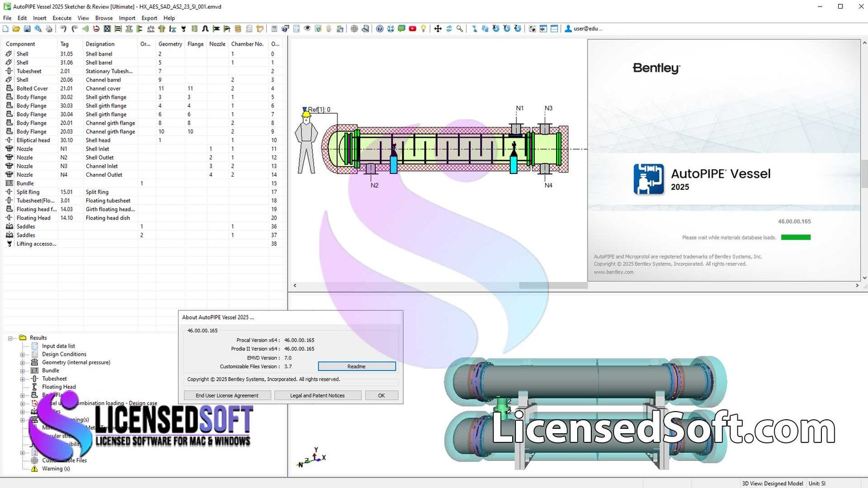The image size is (868, 488).
Task: Click the vertical scrollbar thumb in sketch view
Action: (x=864, y=175)
